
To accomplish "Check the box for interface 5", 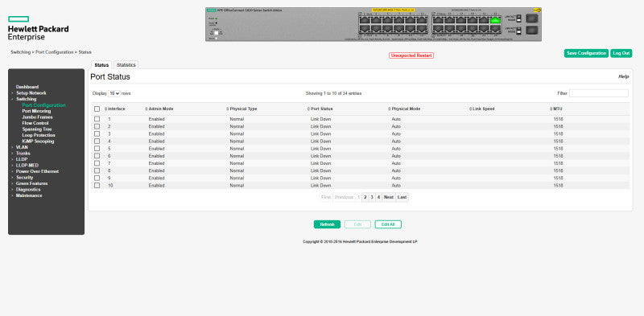I will 97,149.
